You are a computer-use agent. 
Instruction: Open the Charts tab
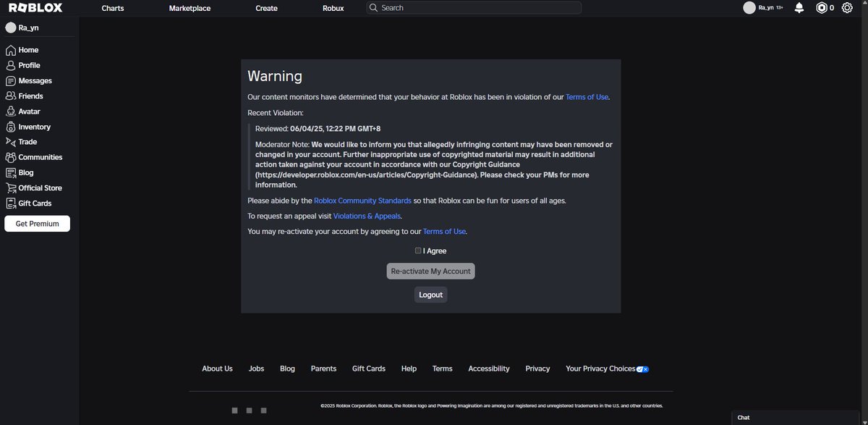[113, 8]
